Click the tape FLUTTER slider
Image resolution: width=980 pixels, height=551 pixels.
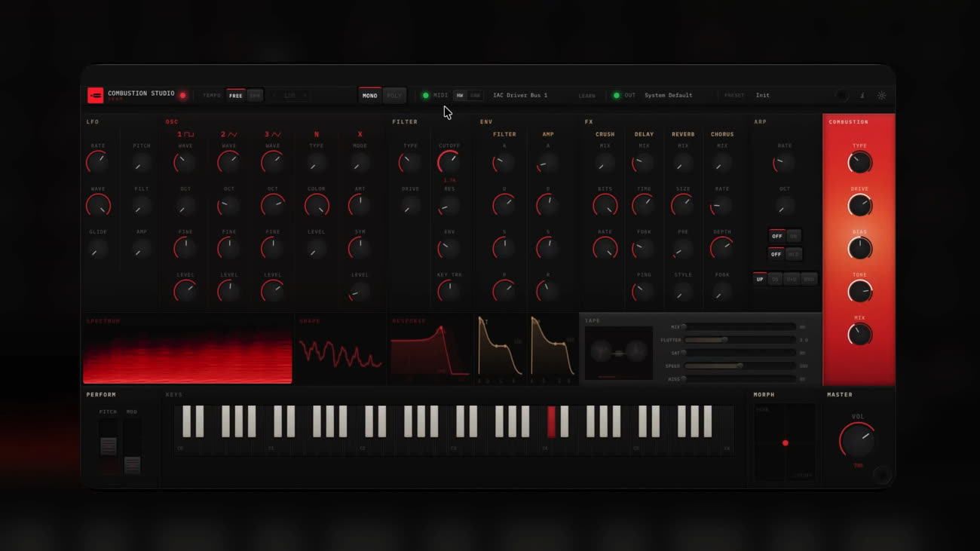coord(739,340)
